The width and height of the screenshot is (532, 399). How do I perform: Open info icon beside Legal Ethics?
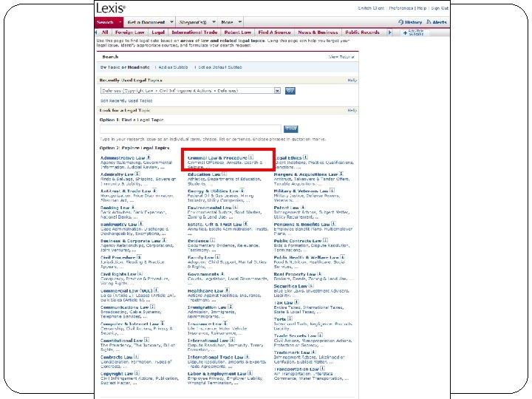coord(305,157)
